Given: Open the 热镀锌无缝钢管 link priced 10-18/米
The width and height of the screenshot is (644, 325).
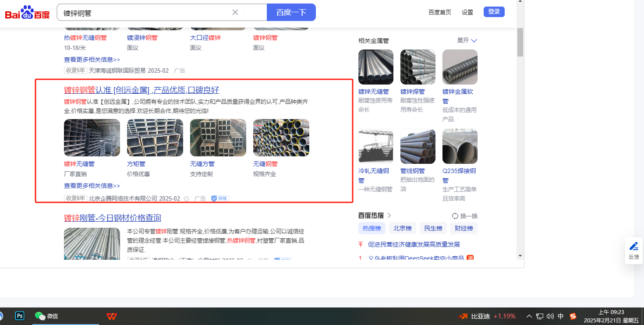Looking at the screenshot, I should pyautogui.click(x=85, y=38).
